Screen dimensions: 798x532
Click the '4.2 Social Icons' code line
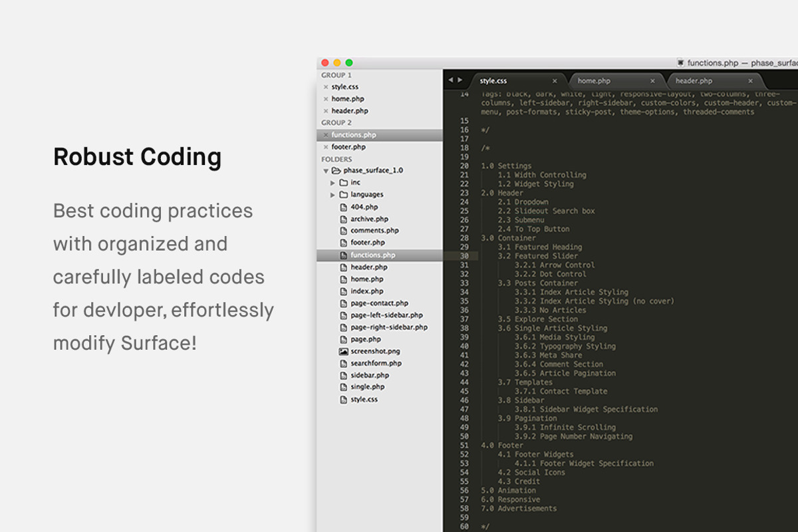pos(531,472)
